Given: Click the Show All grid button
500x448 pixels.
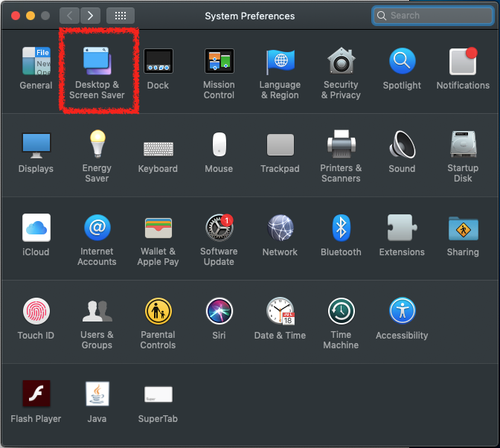Looking at the screenshot, I should click(x=121, y=16).
